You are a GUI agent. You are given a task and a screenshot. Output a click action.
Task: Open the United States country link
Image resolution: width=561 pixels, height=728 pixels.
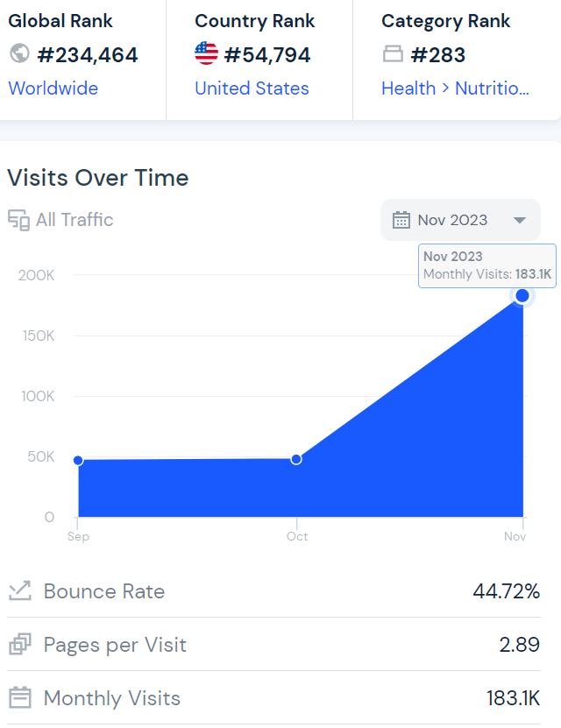(252, 88)
